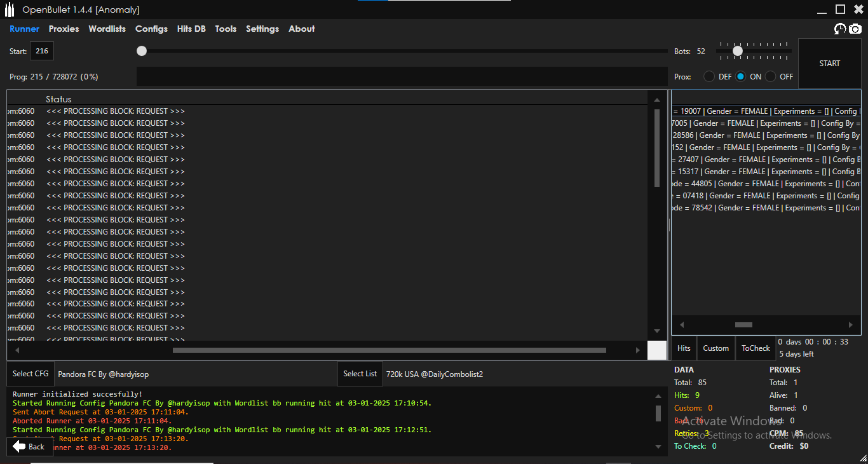Open the About menu
The image size is (868, 464).
click(x=301, y=29)
